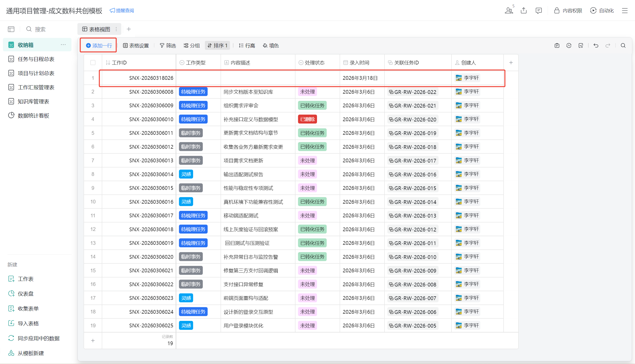Open the comments icon in header
635x364 pixels.
click(539, 10)
